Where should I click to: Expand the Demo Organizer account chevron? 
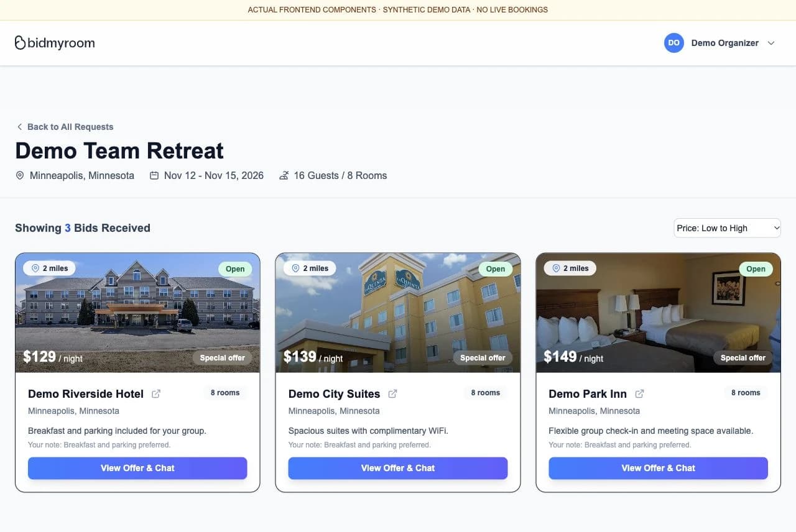[x=771, y=43]
